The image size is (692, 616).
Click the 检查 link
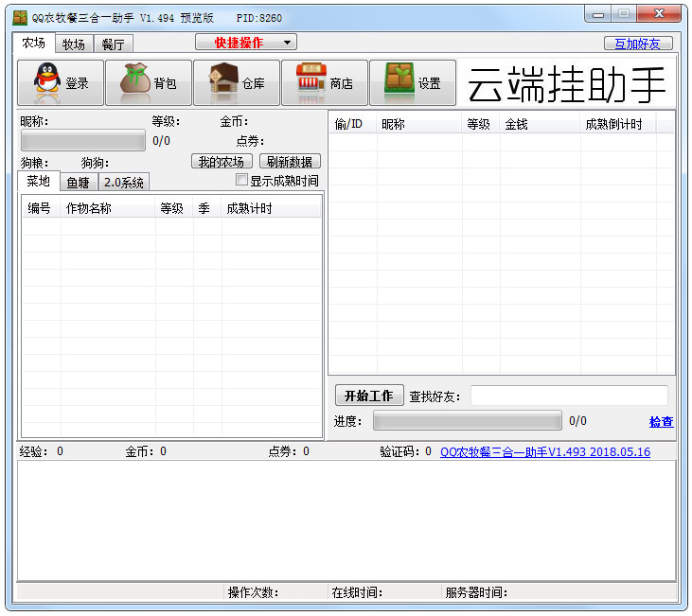pos(661,422)
